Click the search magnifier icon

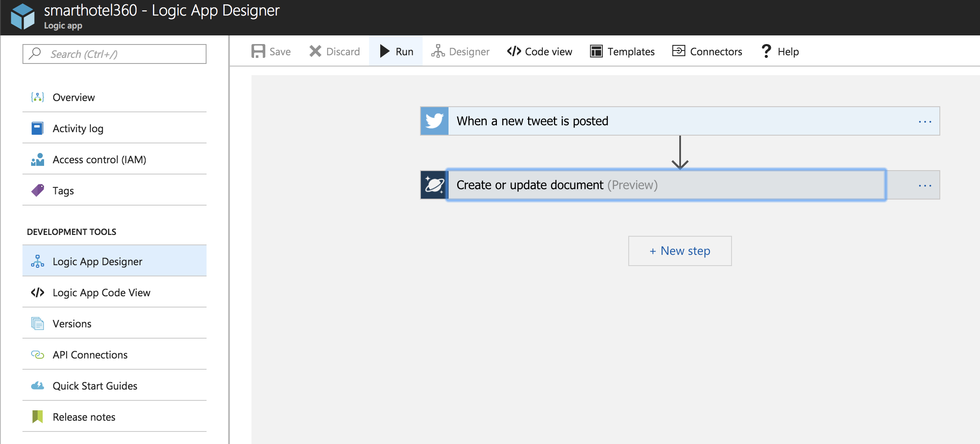point(35,53)
